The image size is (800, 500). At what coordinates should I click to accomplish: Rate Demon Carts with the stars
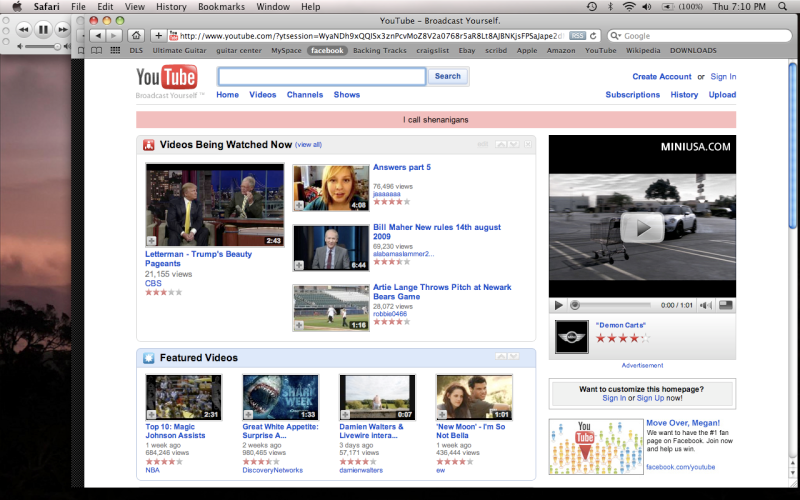[x=623, y=338]
